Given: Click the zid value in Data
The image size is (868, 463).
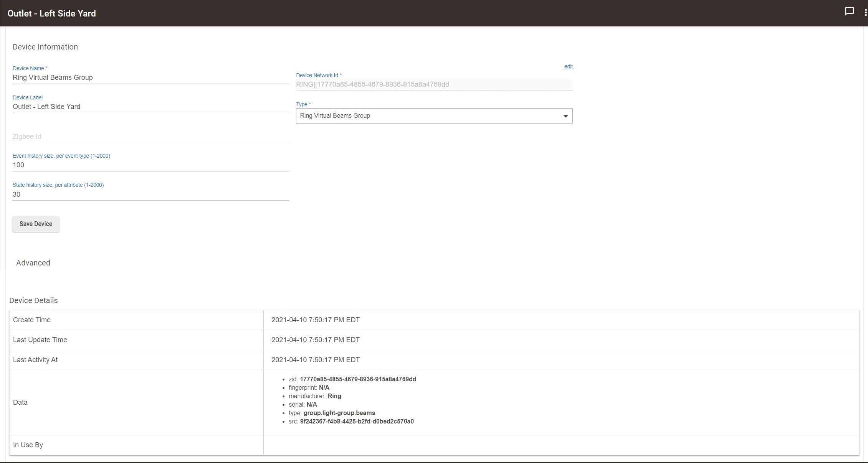Looking at the screenshot, I should tap(358, 379).
